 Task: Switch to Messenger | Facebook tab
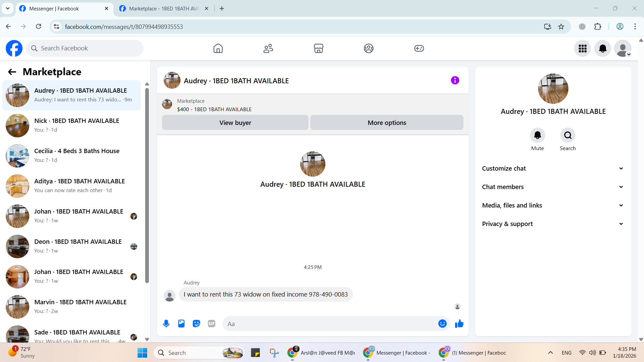(x=64, y=9)
